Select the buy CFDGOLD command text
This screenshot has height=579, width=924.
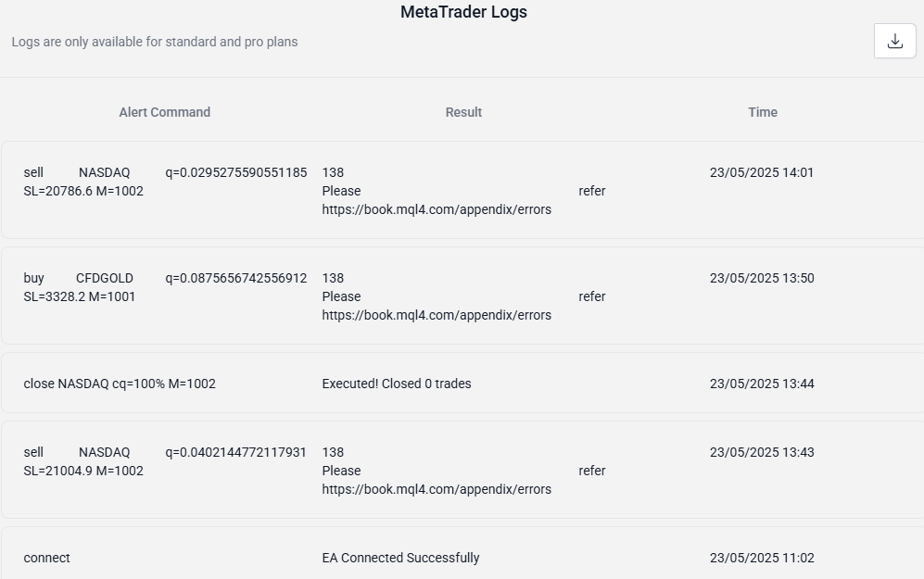point(165,287)
